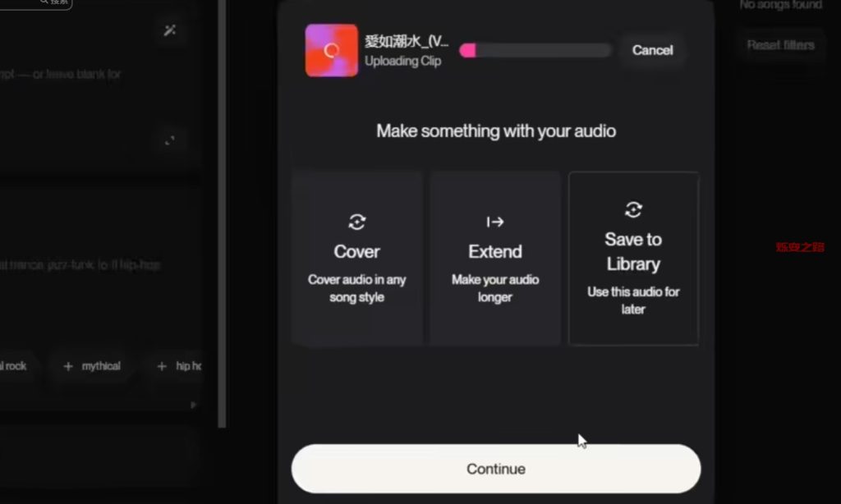The width and height of the screenshot is (841, 504).
Task: Click the uploading clip cover thumbnail
Action: pos(332,50)
